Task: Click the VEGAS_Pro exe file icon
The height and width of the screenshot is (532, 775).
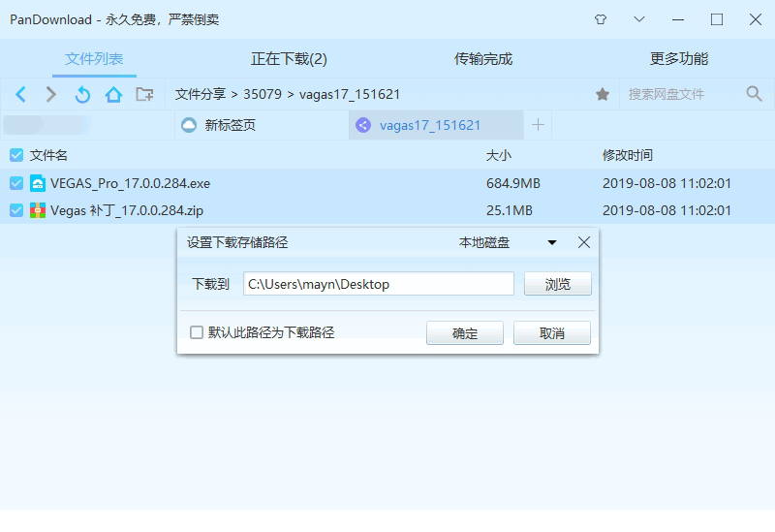Action: click(38, 183)
